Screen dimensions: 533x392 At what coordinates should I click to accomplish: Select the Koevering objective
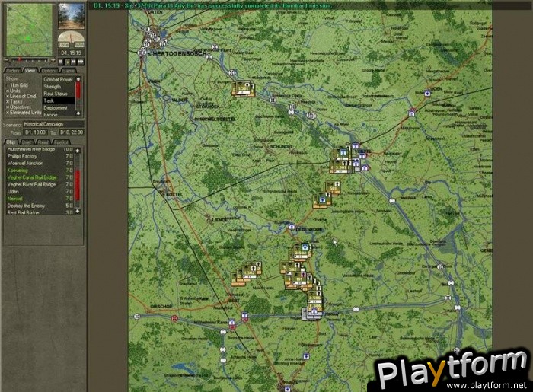(40, 171)
